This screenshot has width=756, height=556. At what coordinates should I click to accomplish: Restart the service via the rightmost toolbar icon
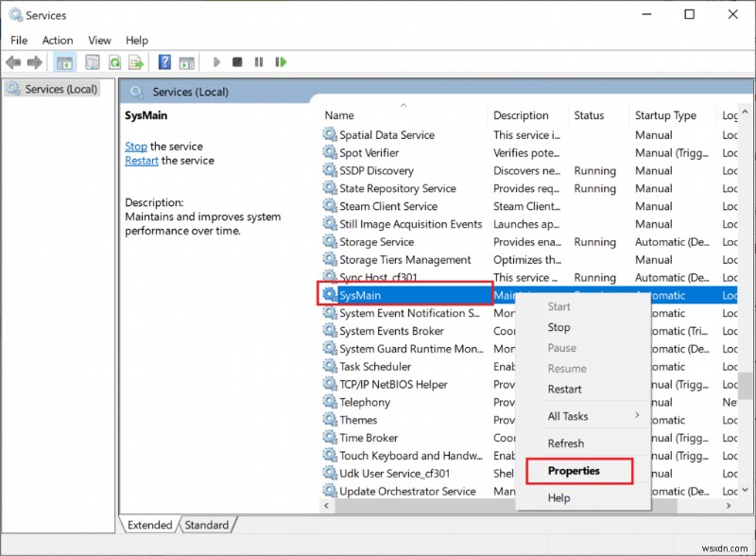(281, 62)
